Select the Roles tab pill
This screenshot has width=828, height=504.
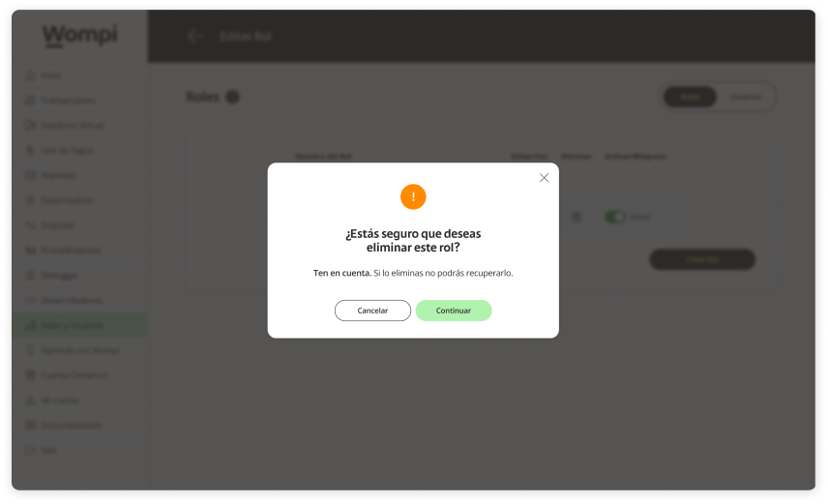tap(690, 97)
